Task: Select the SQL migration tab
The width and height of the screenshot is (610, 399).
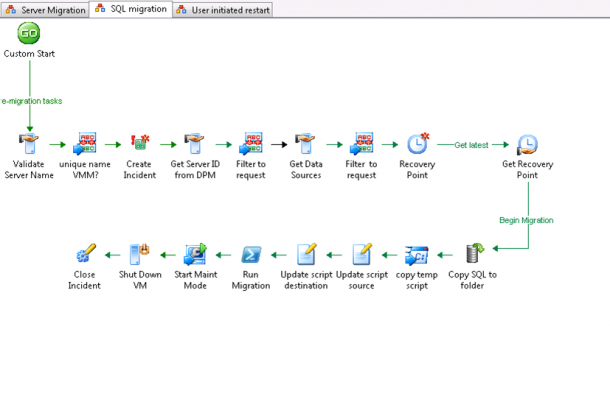Action: click(x=131, y=9)
